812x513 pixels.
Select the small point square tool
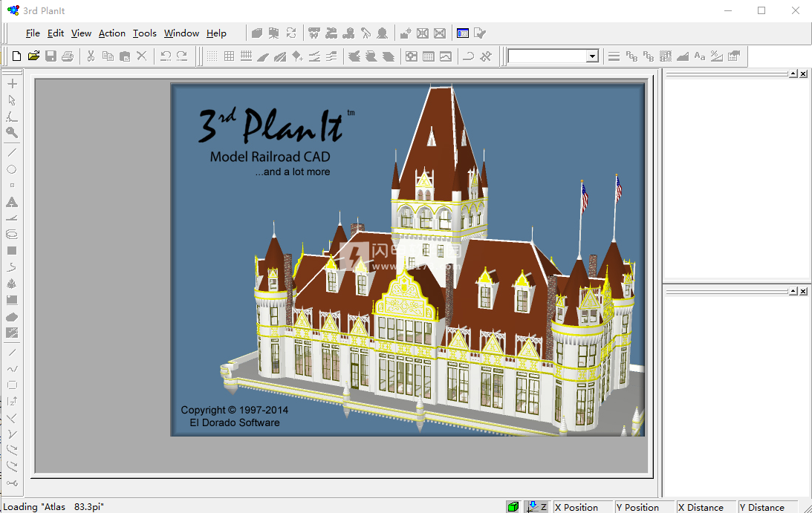[13, 186]
